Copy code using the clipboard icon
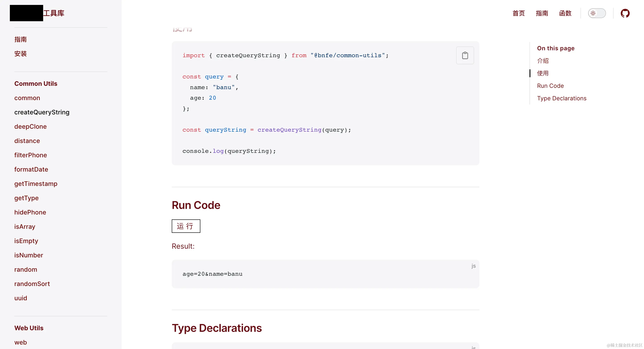This screenshot has height=349, width=644. [x=465, y=55]
